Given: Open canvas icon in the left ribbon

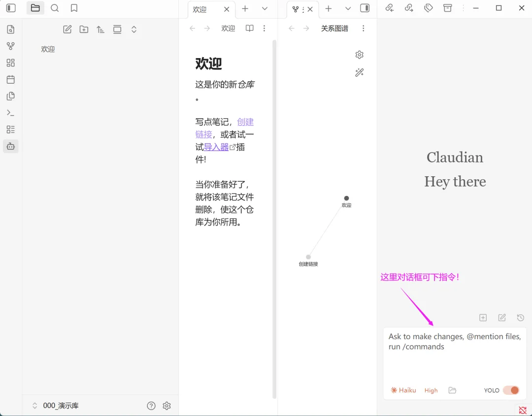Looking at the screenshot, I should tap(10, 63).
